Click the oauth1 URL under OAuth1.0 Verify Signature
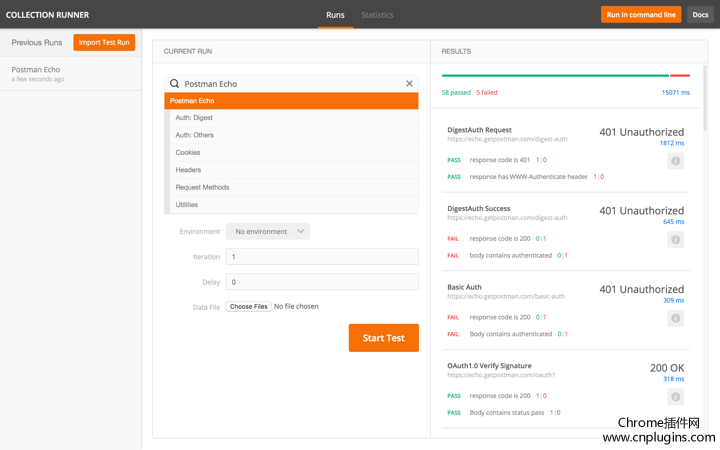 [501, 375]
